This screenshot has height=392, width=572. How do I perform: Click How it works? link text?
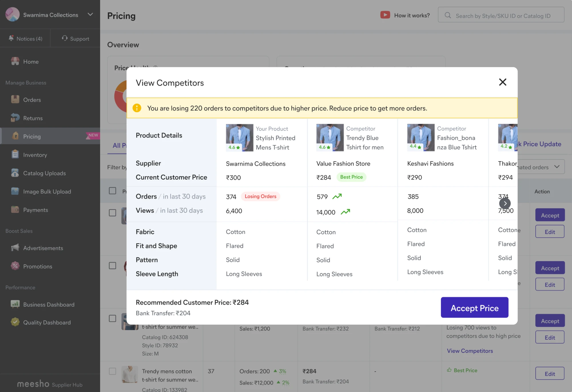point(412,15)
